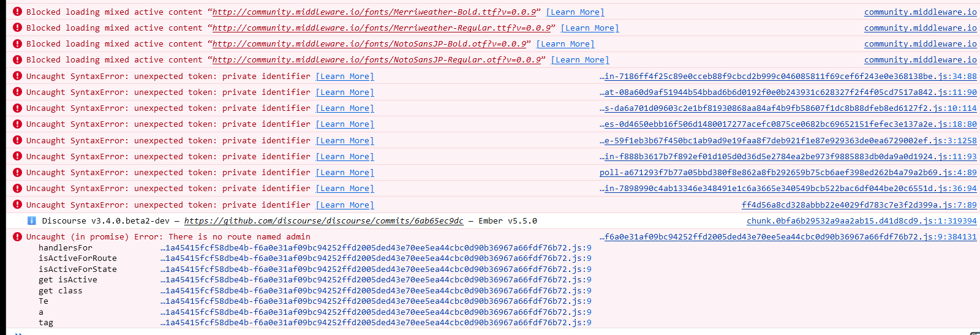Click Learn More on the poll-a671293 SyntaxError row
The image size is (980, 335).
point(345,172)
